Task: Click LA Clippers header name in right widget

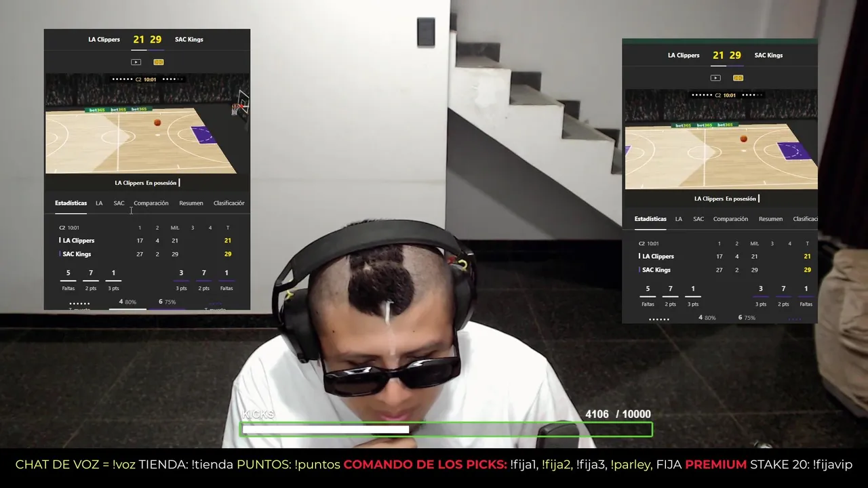Action: tap(684, 56)
